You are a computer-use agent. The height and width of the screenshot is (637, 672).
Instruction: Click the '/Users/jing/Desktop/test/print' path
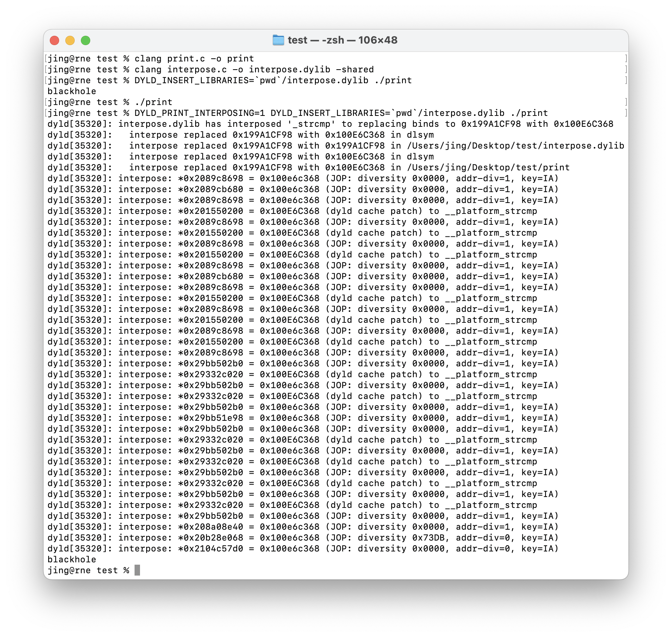(x=488, y=168)
